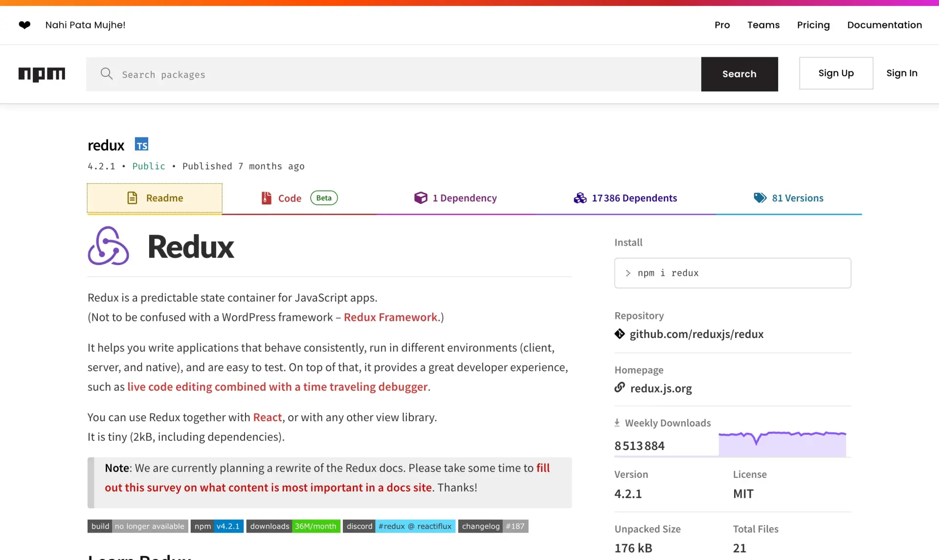This screenshot has width=939, height=560.
Task: Click the document icon on the Readme tab
Action: coord(132,198)
